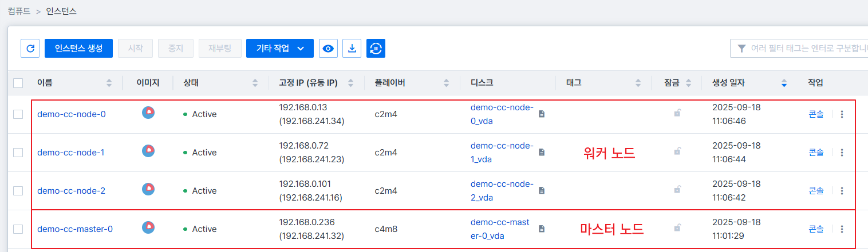Open more actions menu for demo-cc-node-0
Screen dimensions: 868x252
[x=841, y=114]
